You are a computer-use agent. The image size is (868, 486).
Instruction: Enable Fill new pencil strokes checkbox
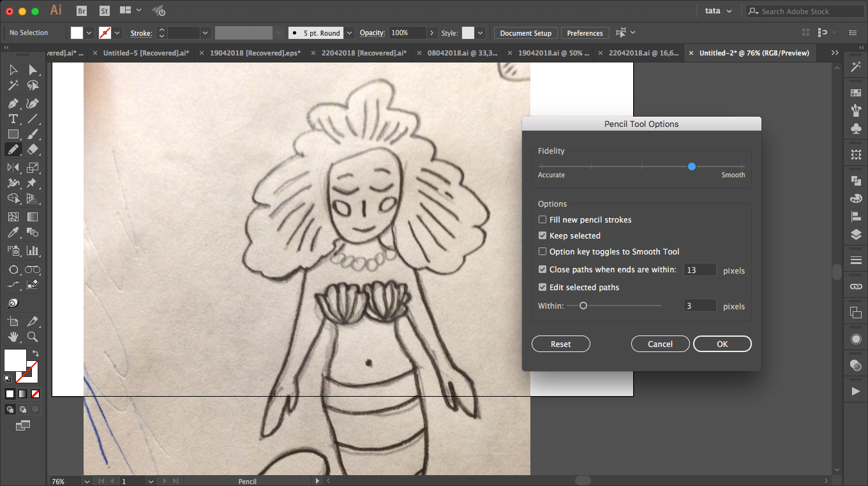tap(542, 219)
